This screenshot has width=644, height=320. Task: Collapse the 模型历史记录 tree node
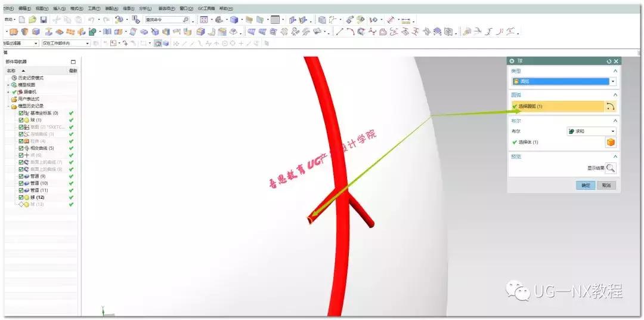point(8,106)
